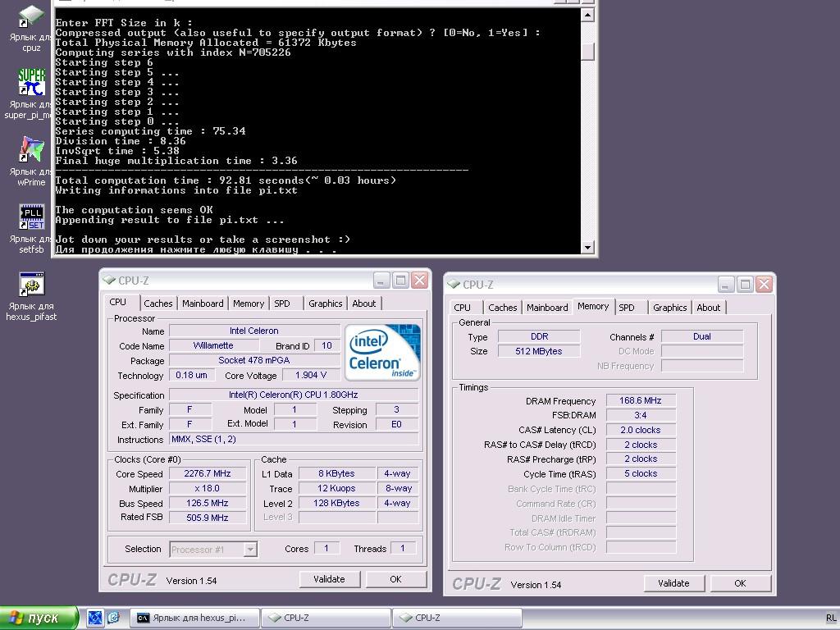
Task: Open the super_pi desktop shortcut icon
Action: click(31, 82)
